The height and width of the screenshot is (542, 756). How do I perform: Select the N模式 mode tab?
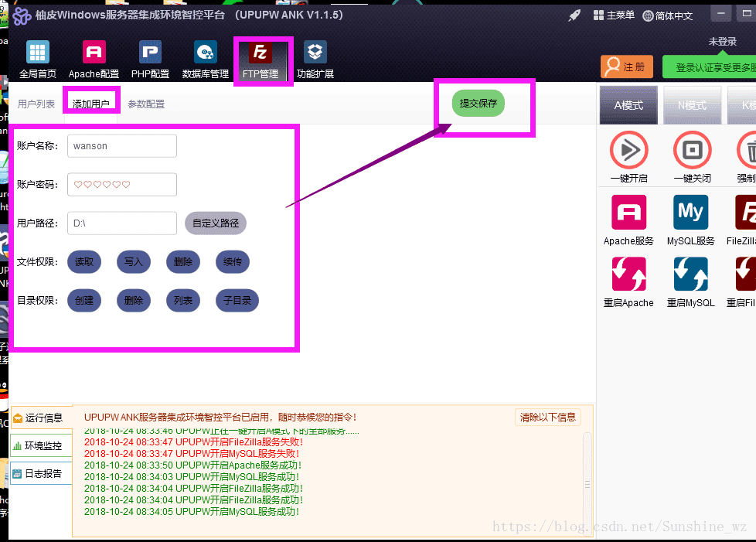point(693,105)
